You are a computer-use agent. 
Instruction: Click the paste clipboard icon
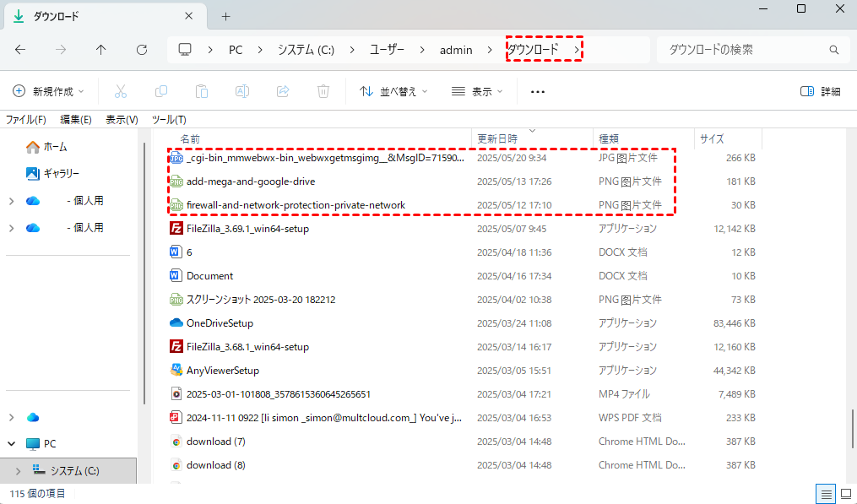(x=202, y=91)
